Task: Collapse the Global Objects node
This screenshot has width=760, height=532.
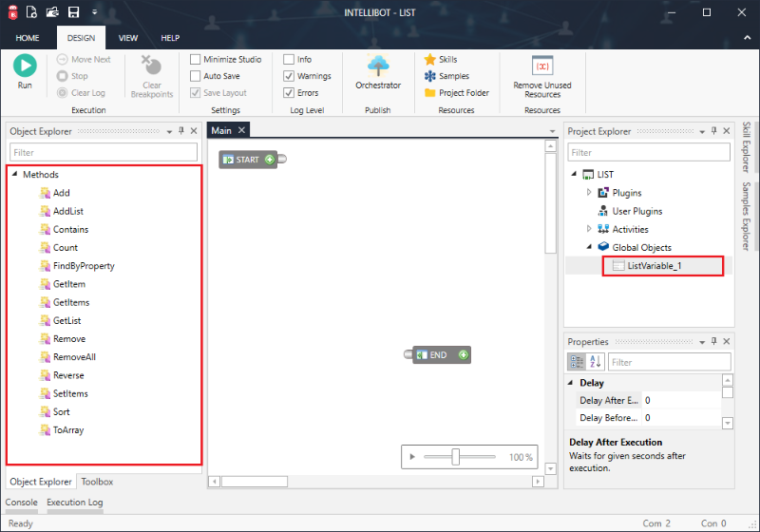Action: click(x=589, y=247)
